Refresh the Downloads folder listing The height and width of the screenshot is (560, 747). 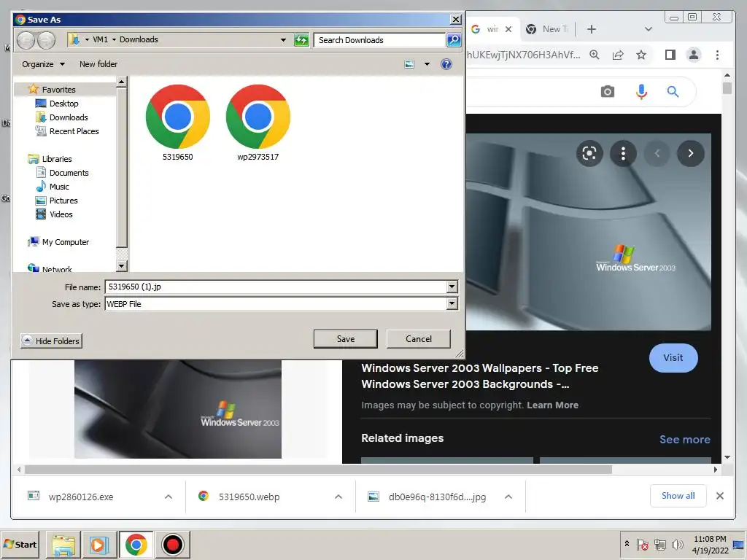point(301,40)
